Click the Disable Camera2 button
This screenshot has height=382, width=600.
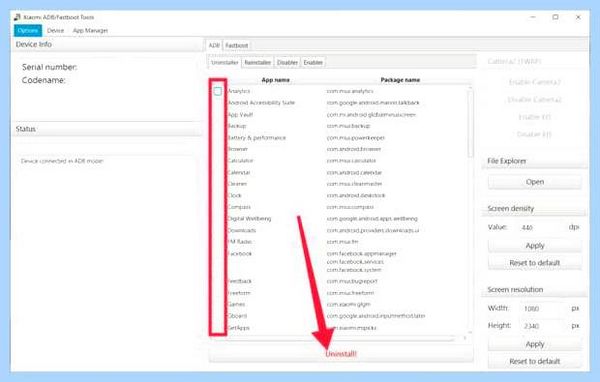[535, 100]
